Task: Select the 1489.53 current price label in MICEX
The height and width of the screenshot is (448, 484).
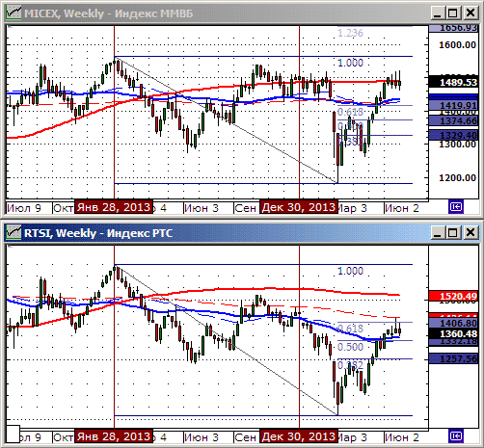Action: click(454, 82)
